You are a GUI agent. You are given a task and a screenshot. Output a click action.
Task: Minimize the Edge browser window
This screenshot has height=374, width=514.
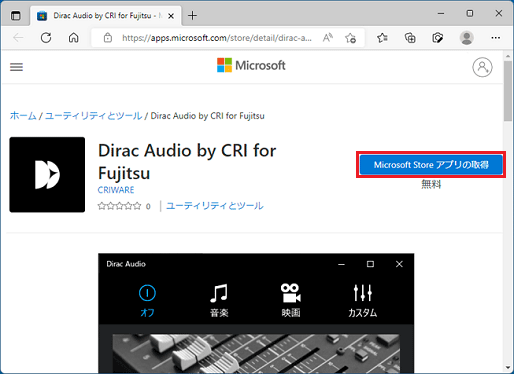[441, 13]
